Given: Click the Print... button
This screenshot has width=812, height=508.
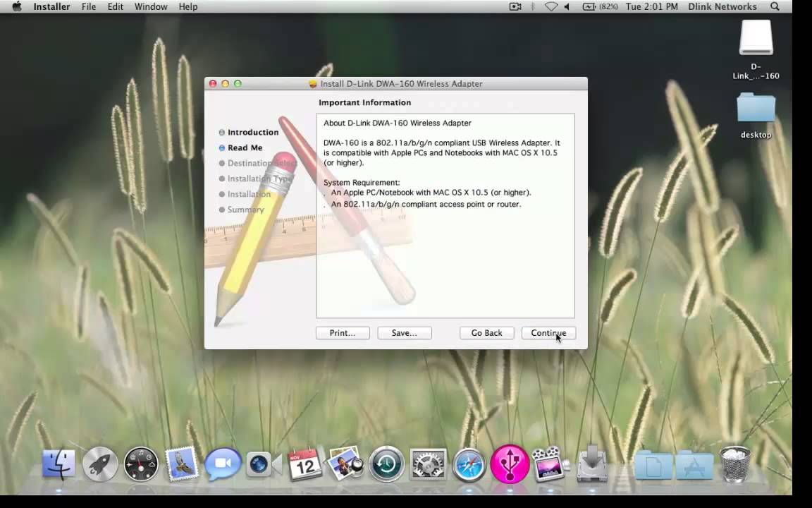Looking at the screenshot, I should click(343, 333).
